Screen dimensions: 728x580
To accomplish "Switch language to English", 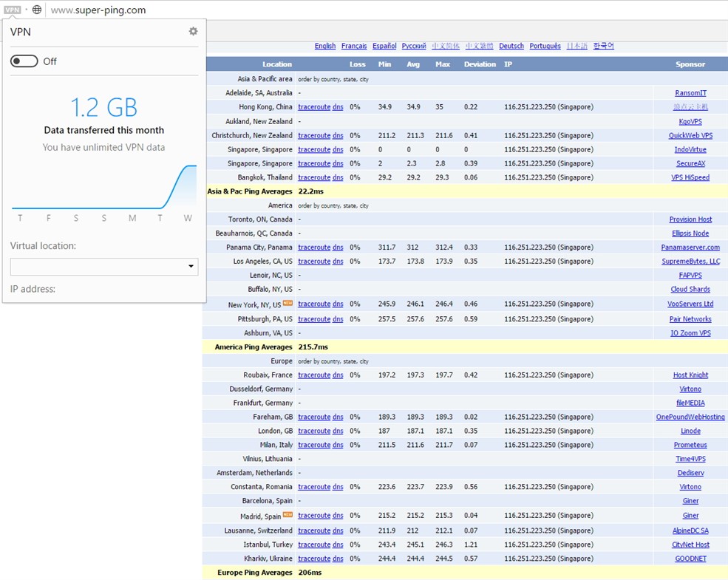I will point(325,46).
